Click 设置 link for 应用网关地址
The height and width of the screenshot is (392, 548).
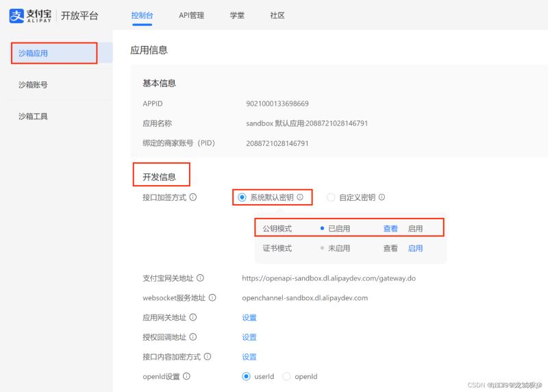click(x=249, y=317)
